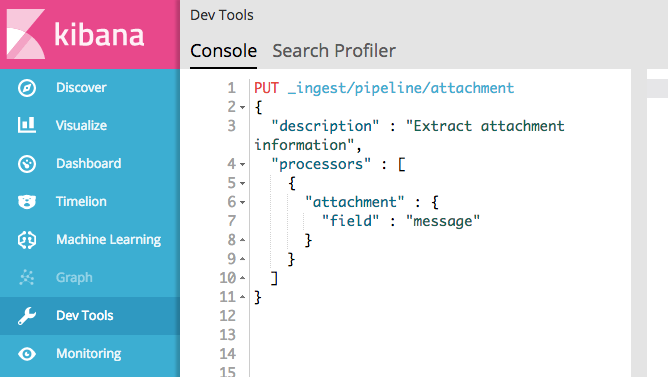The height and width of the screenshot is (377, 668).
Task: Open Monitoring via eye icon
Action: point(27,354)
